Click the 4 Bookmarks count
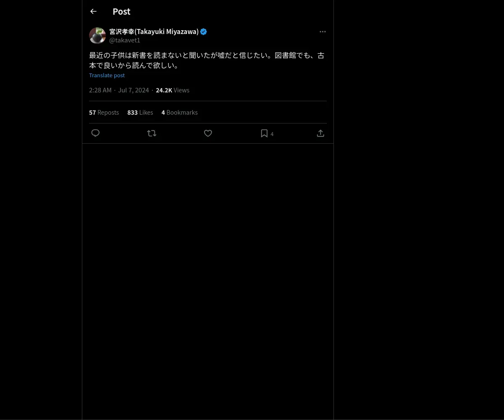The image size is (504, 420). pyautogui.click(x=179, y=113)
